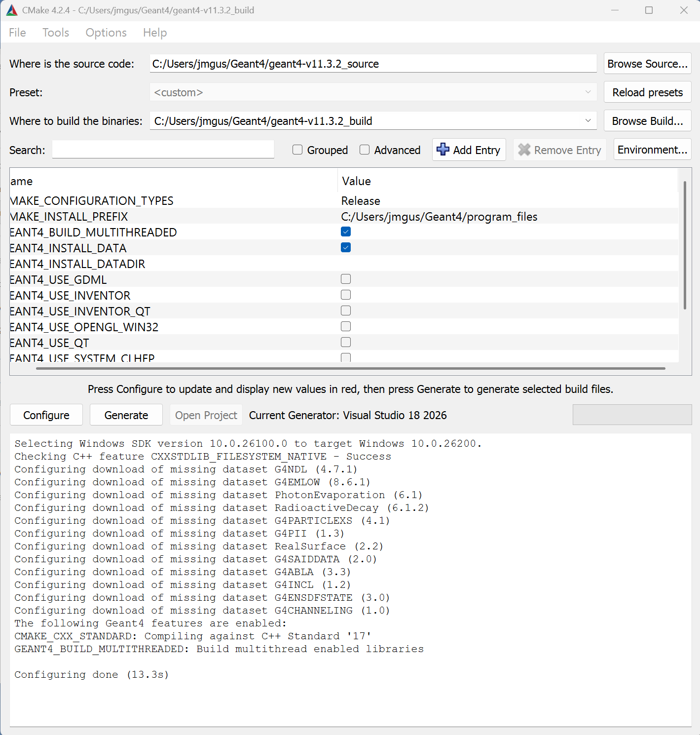Viewport: 700px width, 735px height.
Task: Open the Tools menu
Action: [56, 33]
